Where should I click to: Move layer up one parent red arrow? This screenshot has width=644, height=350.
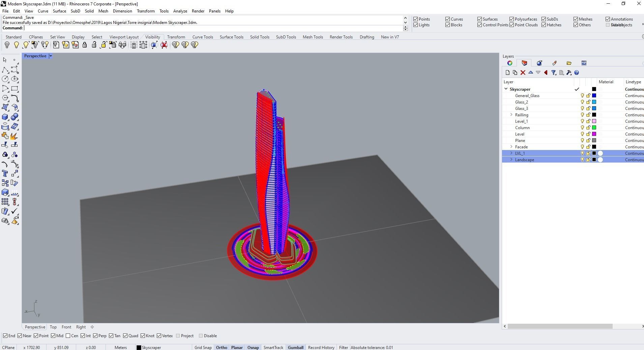click(546, 72)
